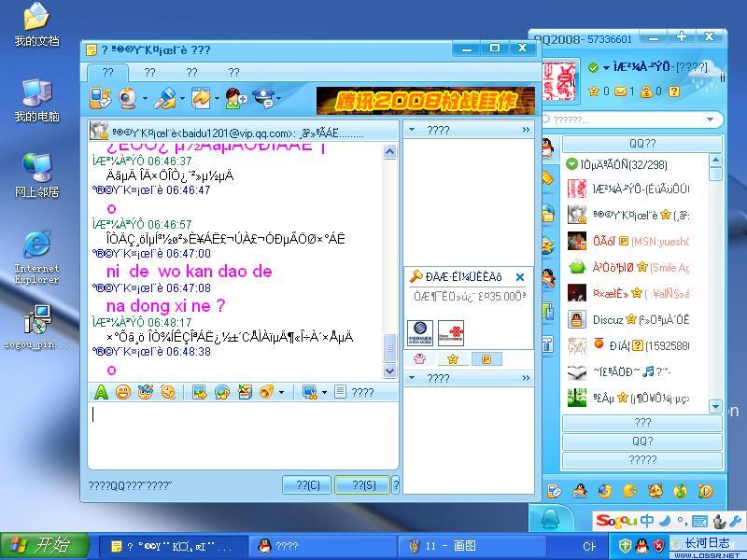Select the Discuz contact in the list
The image size is (747, 560).
[636, 319]
